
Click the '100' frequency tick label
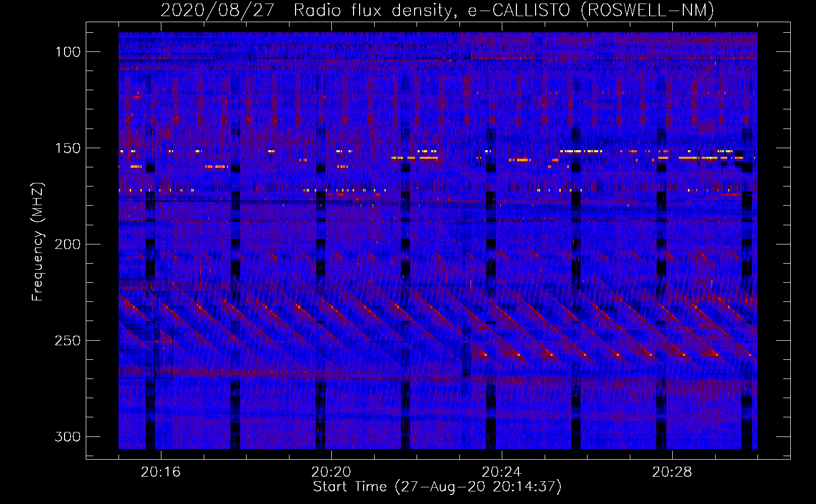68,52
